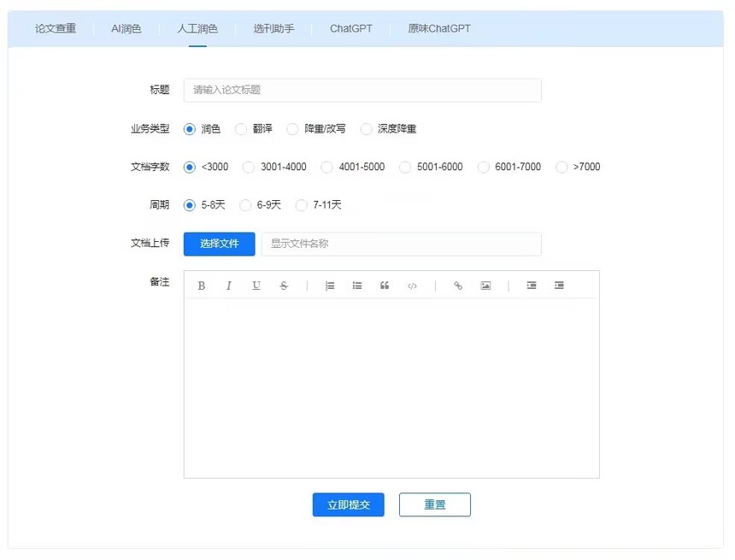This screenshot has width=735, height=560.
Task: Insert code block icon
Action: 412,286
